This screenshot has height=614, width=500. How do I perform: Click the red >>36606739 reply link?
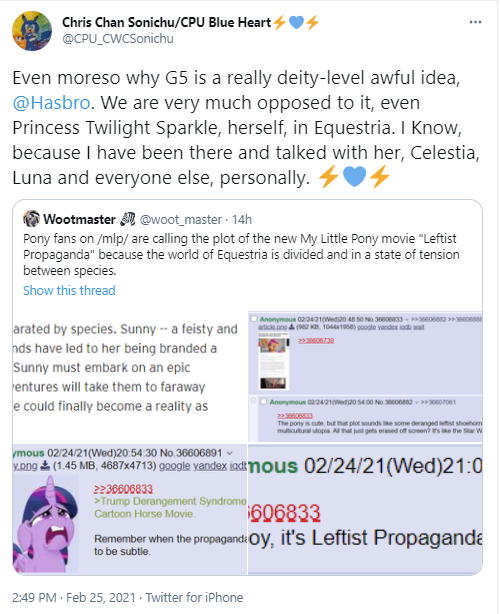coord(316,341)
